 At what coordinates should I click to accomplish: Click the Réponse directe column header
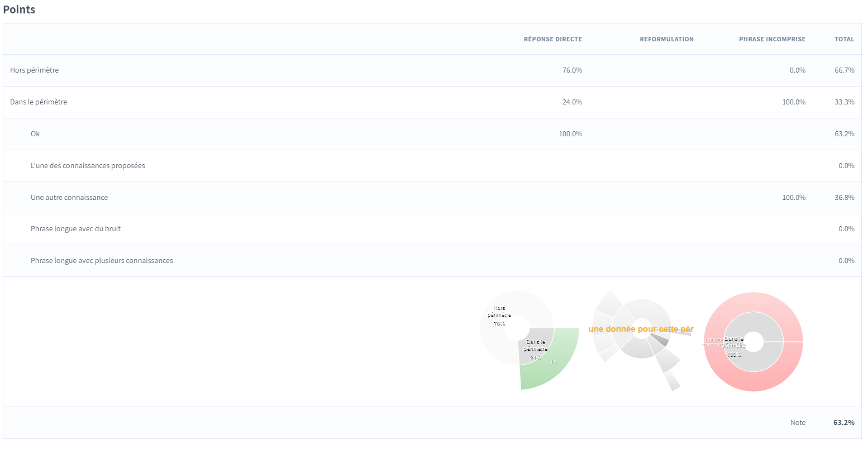[552, 39]
